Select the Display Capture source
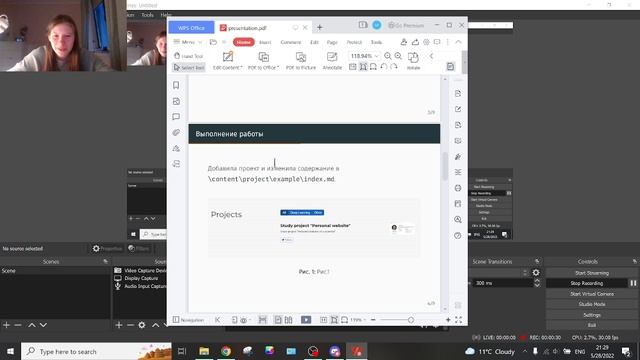This screenshot has height=360, width=640. [x=141, y=278]
